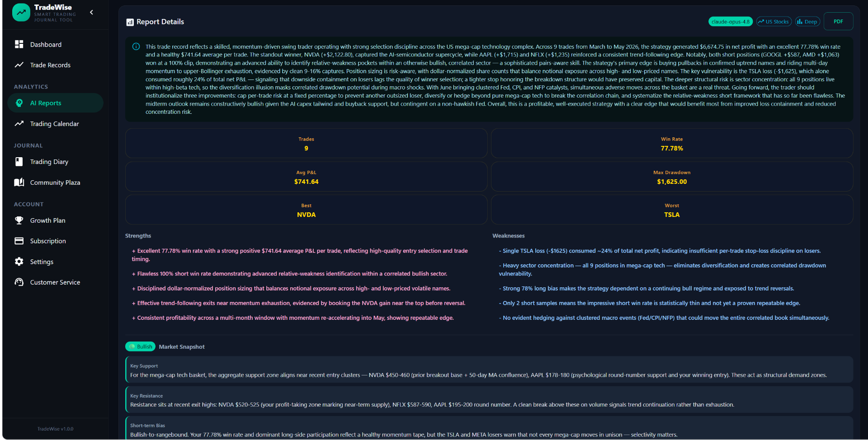868x440 pixels.
Task: Export the report with the PDF button
Action: [838, 21]
